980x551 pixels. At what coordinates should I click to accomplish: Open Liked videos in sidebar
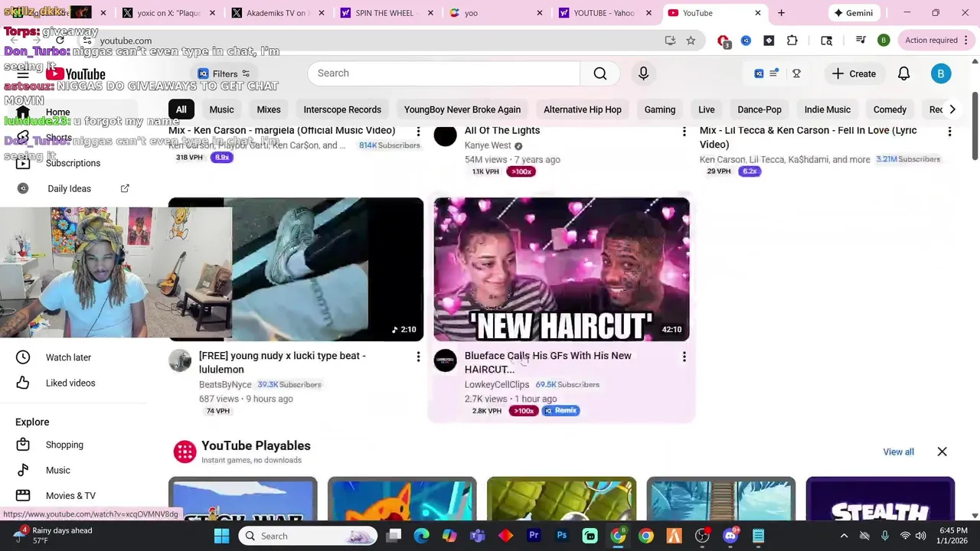(x=70, y=383)
